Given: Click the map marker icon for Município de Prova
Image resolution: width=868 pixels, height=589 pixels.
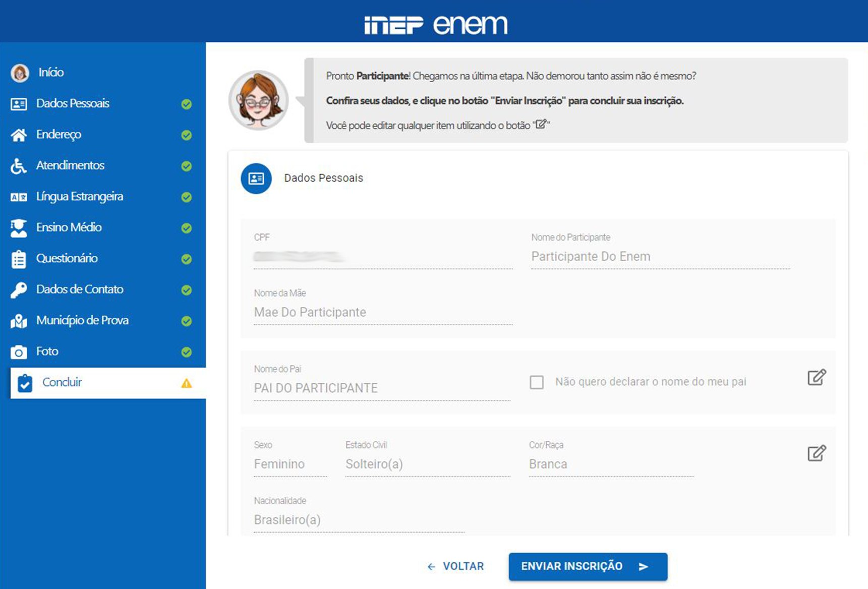Looking at the screenshot, I should click(19, 321).
